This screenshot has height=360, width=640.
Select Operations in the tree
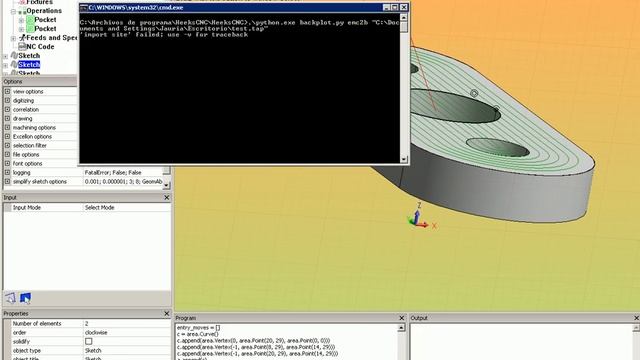click(44, 11)
